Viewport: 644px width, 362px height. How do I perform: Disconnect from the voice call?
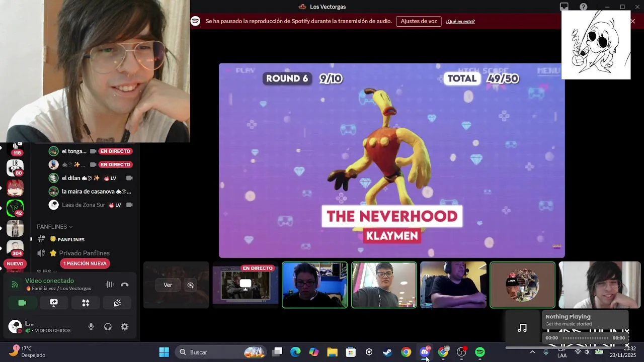pyautogui.click(x=125, y=285)
